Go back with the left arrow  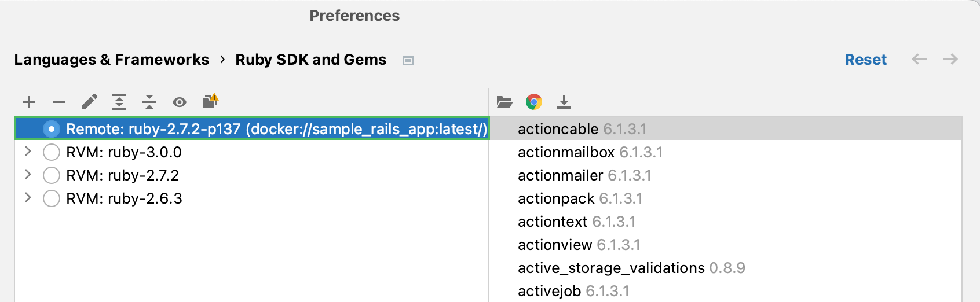(919, 59)
